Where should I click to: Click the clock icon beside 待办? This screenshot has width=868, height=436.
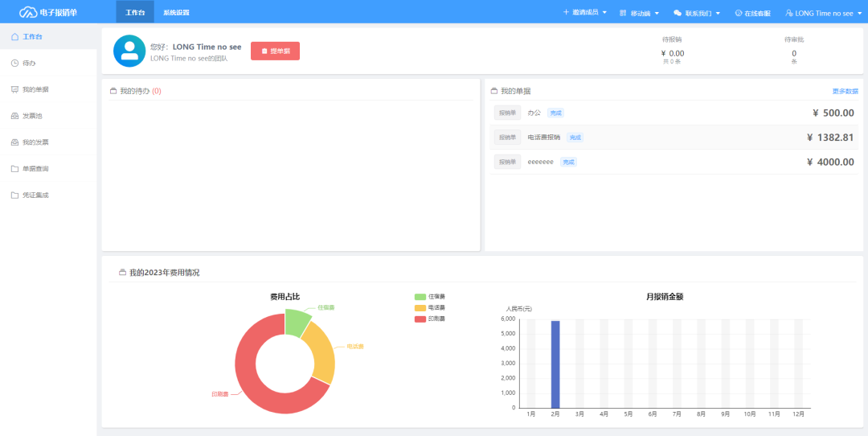15,64
